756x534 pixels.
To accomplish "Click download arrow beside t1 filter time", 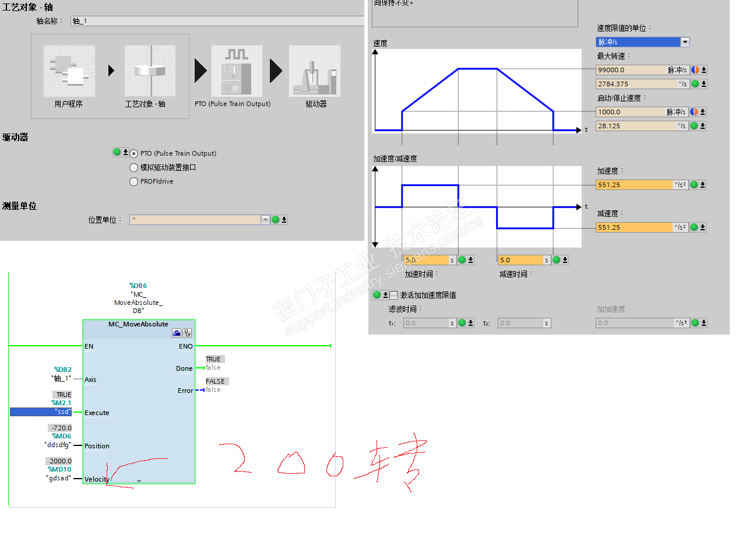I will (470, 323).
